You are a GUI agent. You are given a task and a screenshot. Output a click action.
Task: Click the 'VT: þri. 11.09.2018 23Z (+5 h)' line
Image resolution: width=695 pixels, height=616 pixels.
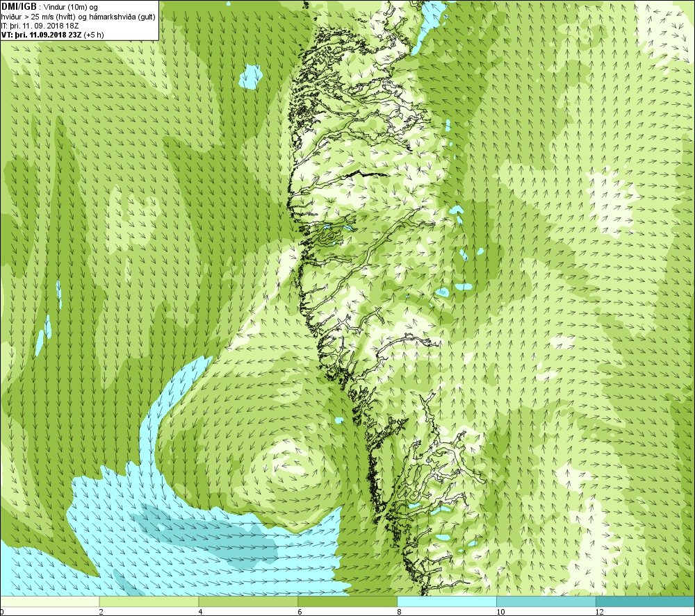tap(53, 35)
